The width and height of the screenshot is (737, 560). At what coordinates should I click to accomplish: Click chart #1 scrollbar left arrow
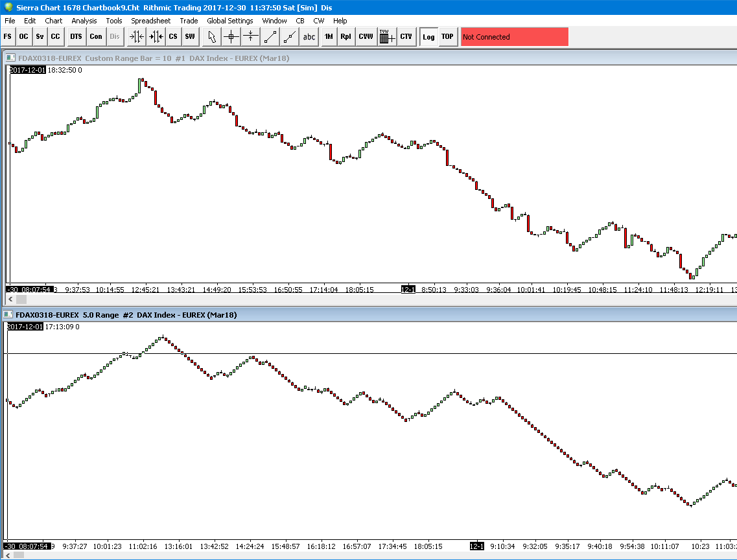10,299
